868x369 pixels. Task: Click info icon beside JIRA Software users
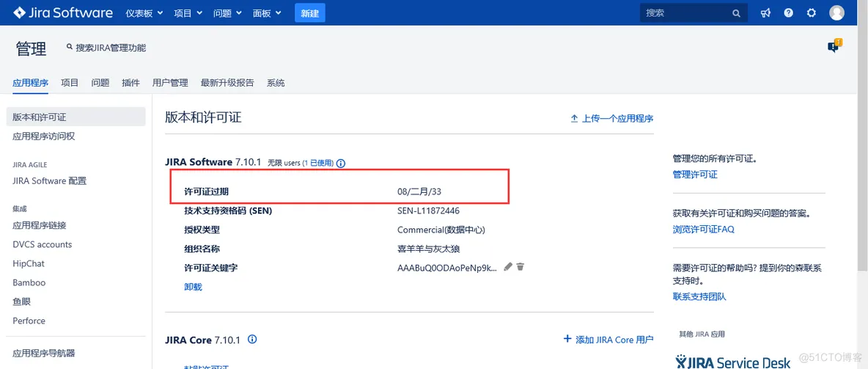point(341,164)
